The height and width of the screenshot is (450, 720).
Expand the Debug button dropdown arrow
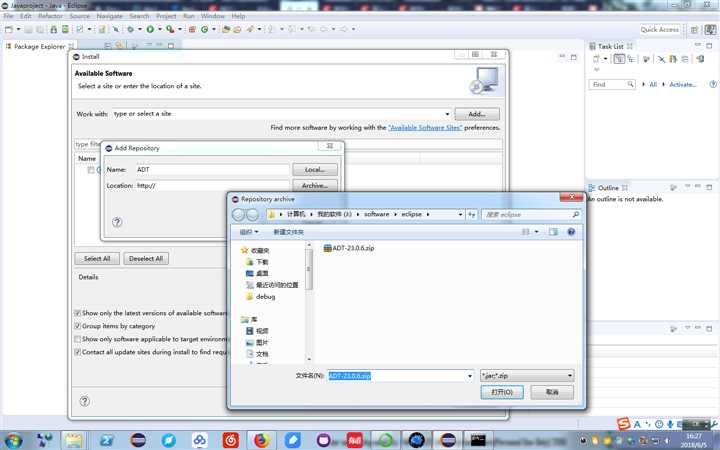point(140,29)
